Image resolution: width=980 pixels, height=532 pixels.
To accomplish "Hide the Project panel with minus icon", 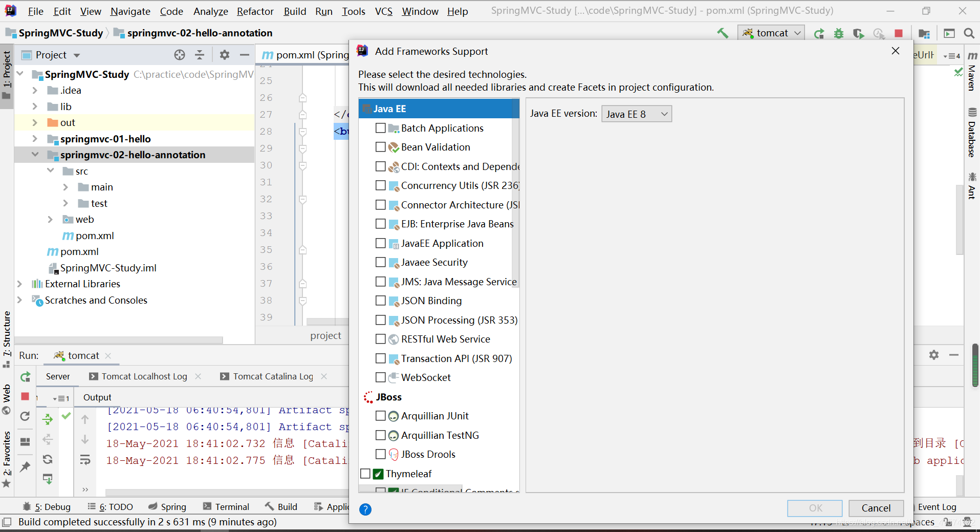I will [x=245, y=55].
